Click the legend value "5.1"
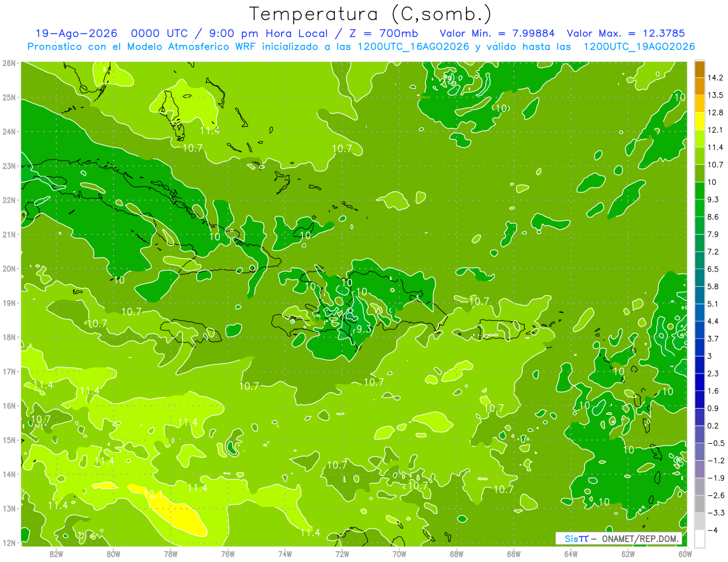728x562 pixels. pos(713,304)
